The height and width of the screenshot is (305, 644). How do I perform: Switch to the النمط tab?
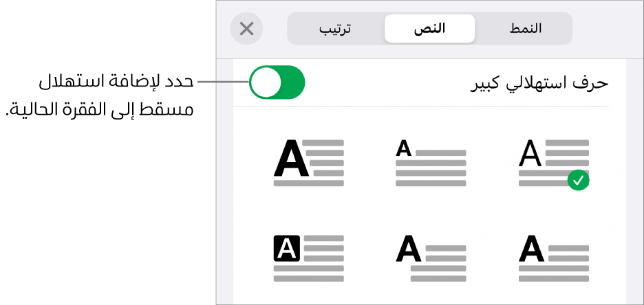525,29
